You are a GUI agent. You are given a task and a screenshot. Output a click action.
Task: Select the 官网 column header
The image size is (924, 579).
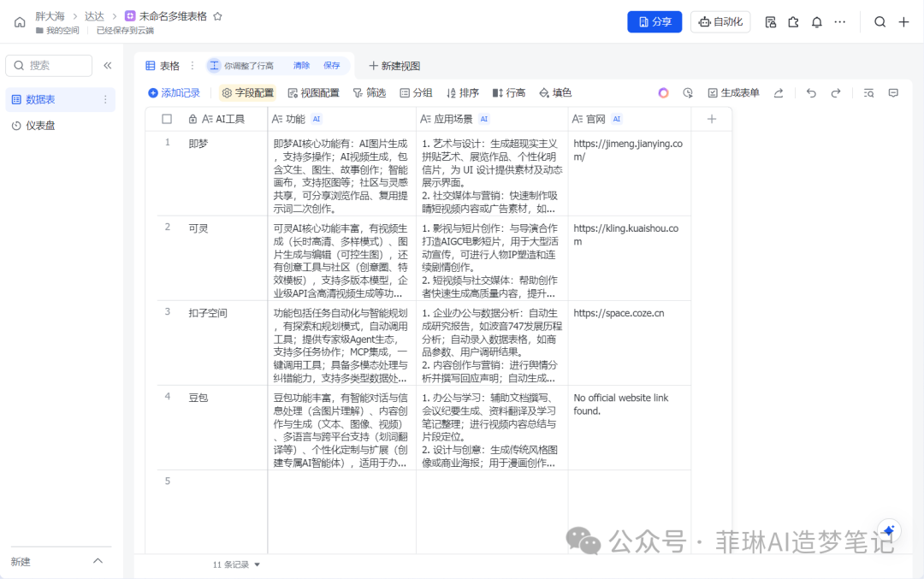(630, 119)
